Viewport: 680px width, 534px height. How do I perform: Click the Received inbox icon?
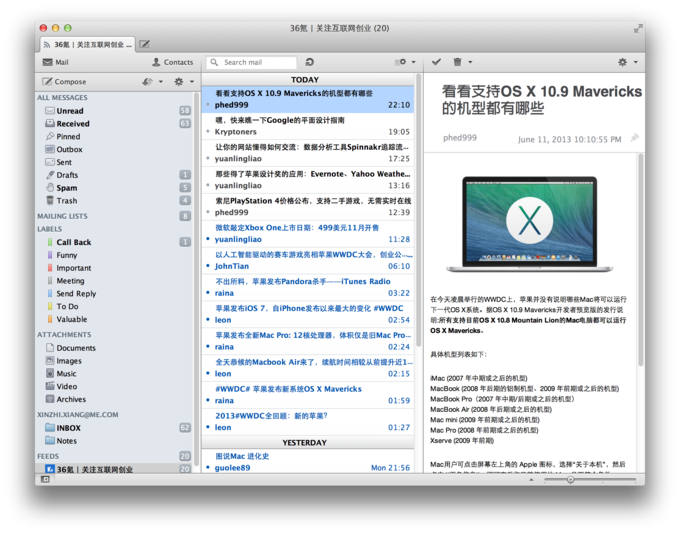50,124
